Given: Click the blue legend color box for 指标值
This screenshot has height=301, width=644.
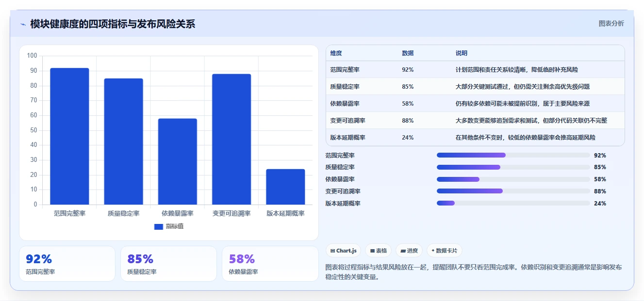Looking at the screenshot, I should pos(159,226).
